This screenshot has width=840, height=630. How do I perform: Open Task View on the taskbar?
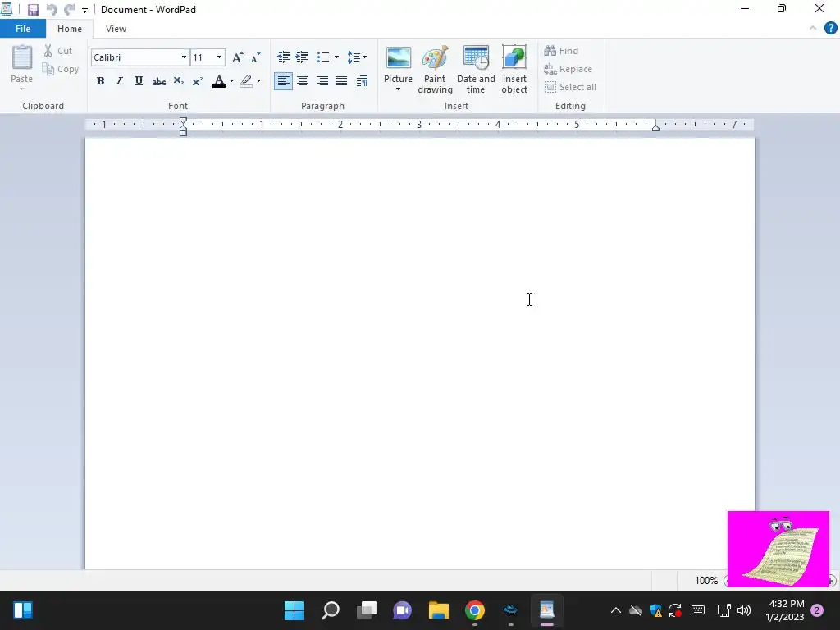click(367, 610)
